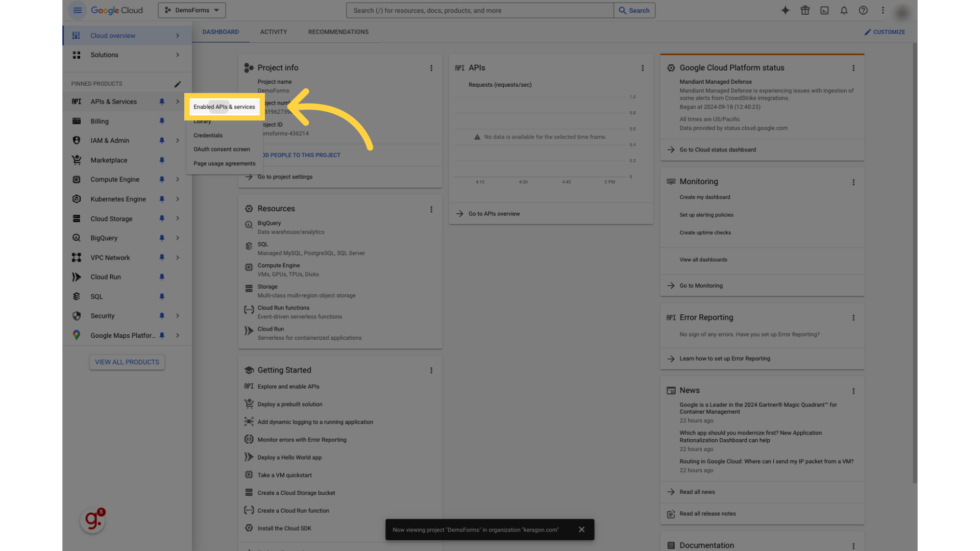
Task: Expand the Security submenu arrow
Action: 178,316
